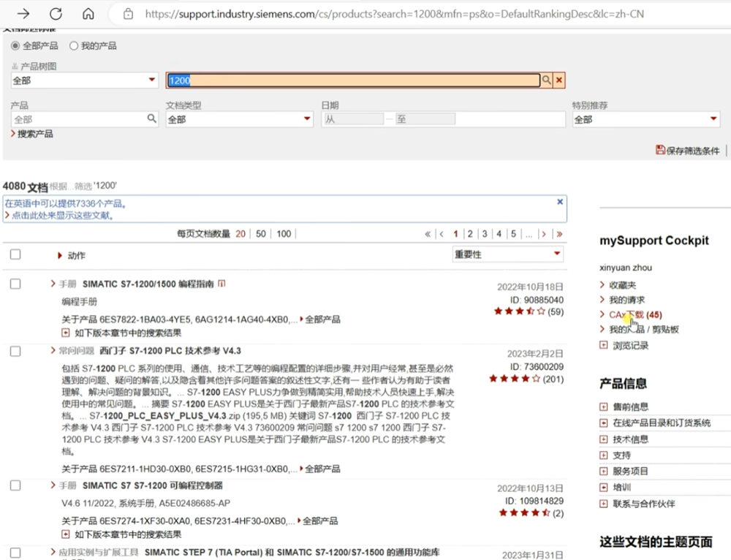Viewport: 731px width, 560px height.
Task: Tick checkbox for S7-1200/1500 编程指南
Action: pos(15,284)
